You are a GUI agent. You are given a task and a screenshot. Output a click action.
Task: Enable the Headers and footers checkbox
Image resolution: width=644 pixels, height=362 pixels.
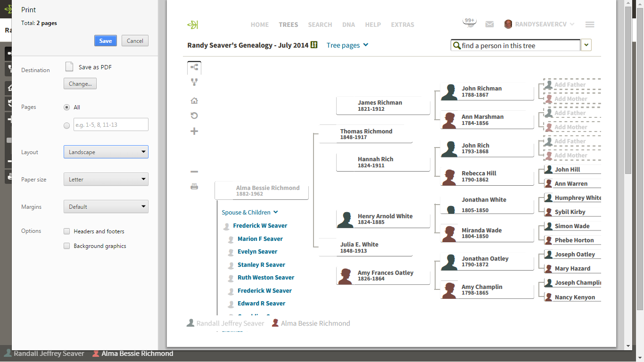tap(67, 231)
